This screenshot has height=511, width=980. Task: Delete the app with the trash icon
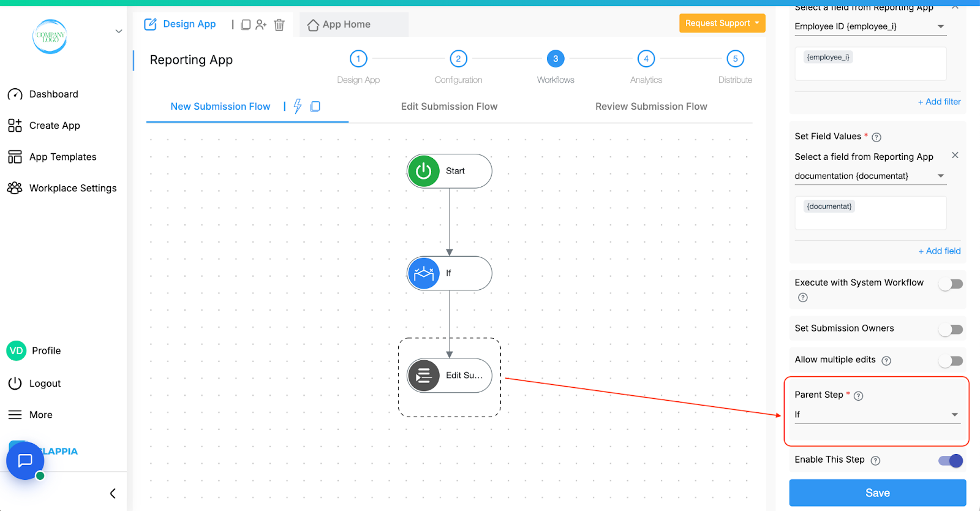pos(279,25)
